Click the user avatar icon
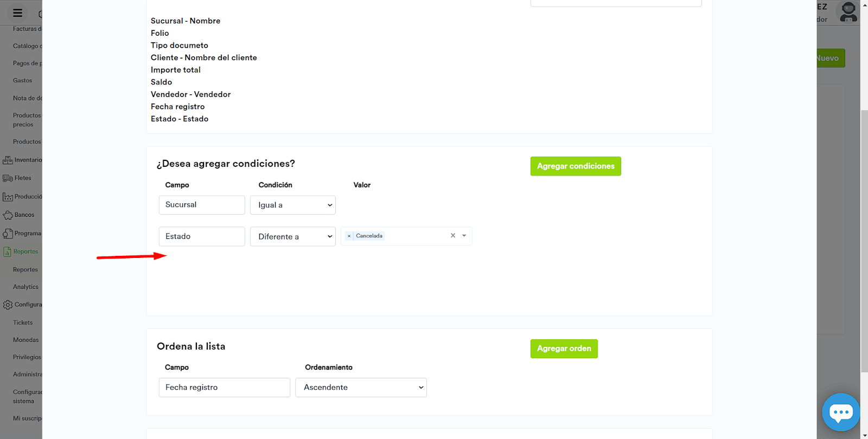Screen dimensions: 868x439 (848, 12)
